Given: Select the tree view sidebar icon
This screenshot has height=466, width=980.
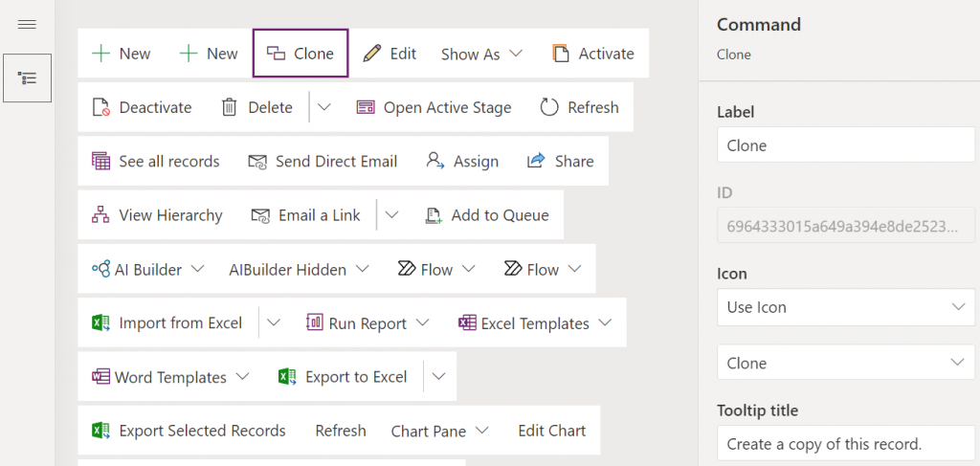Looking at the screenshot, I should 27,78.
